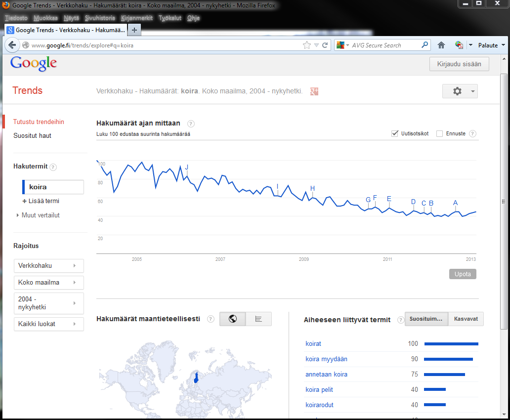Open help for Hakumäärät ajan mittaan

tap(191, 124)
